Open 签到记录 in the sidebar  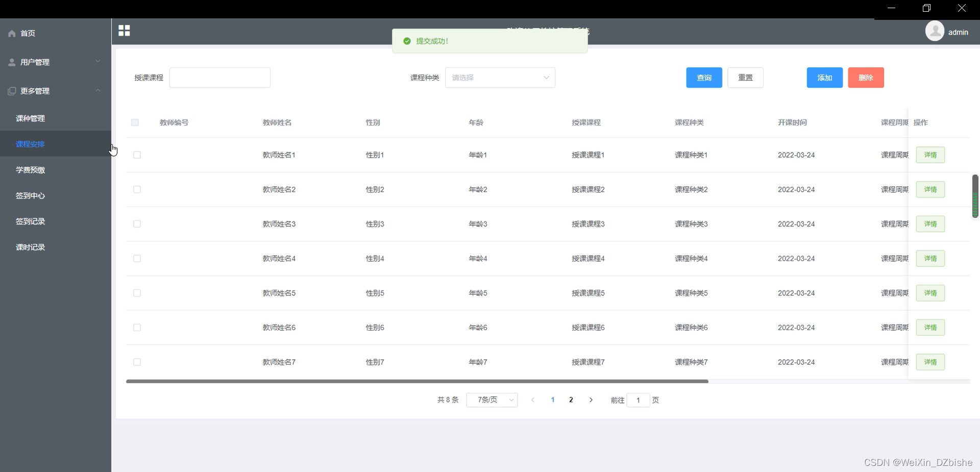tap(56, 221)
